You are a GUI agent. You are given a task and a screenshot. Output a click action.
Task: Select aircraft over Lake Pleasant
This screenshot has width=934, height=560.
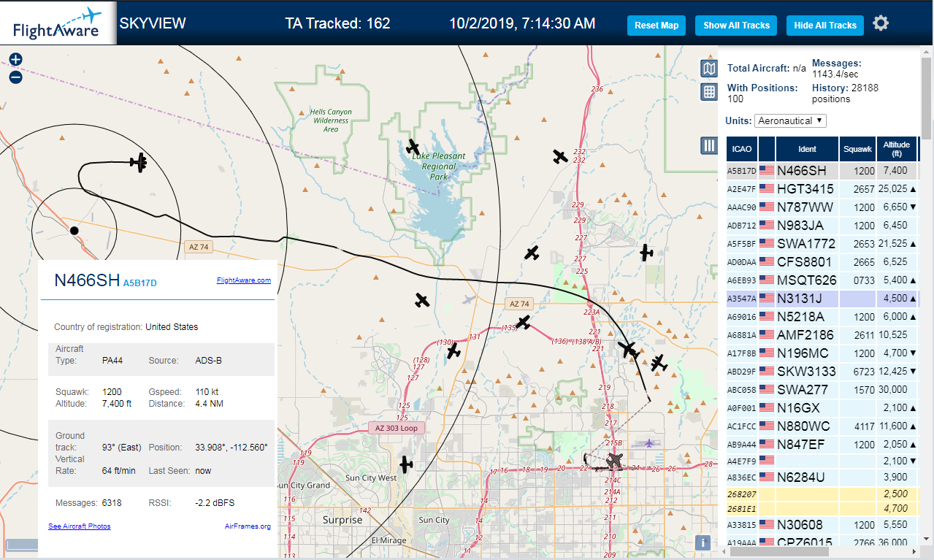(x=413, y=147)
